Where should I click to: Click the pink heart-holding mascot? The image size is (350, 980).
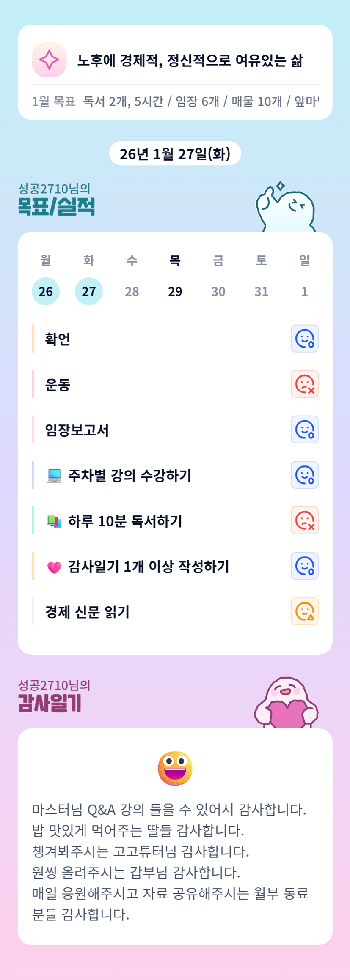286,703
